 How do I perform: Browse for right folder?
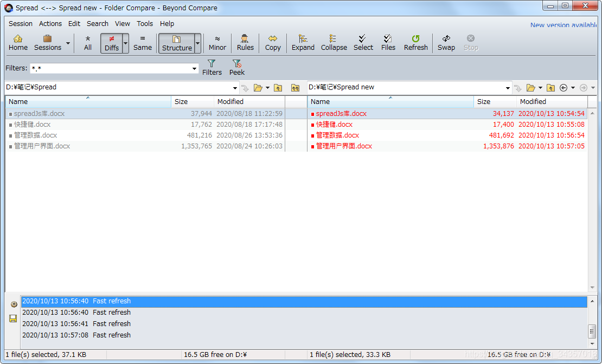tap(530, 88)
